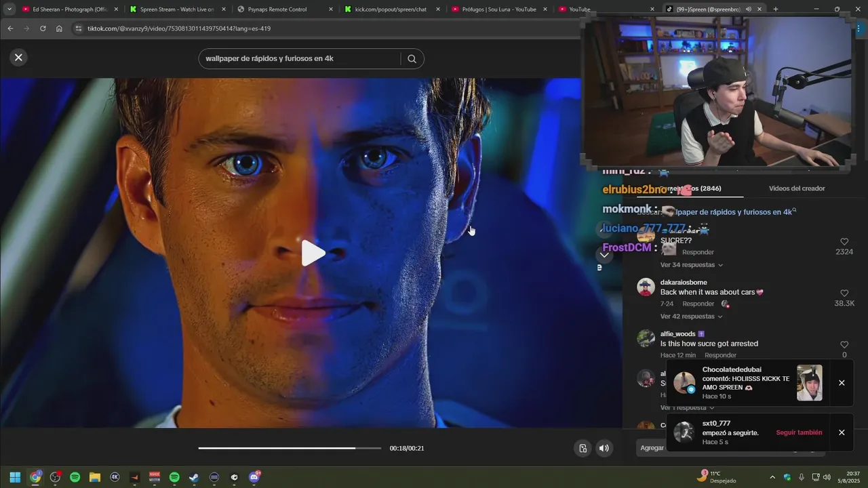Viewport: 868px width, 488px height.
Task: Open the weather widget showing 11°C
Action: point(717,477)
